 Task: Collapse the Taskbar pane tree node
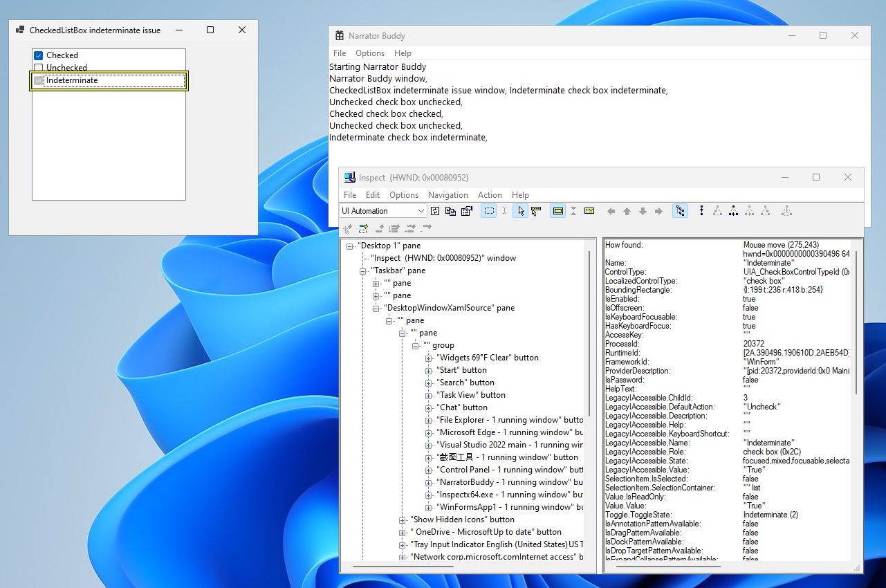tap(362, 270)
